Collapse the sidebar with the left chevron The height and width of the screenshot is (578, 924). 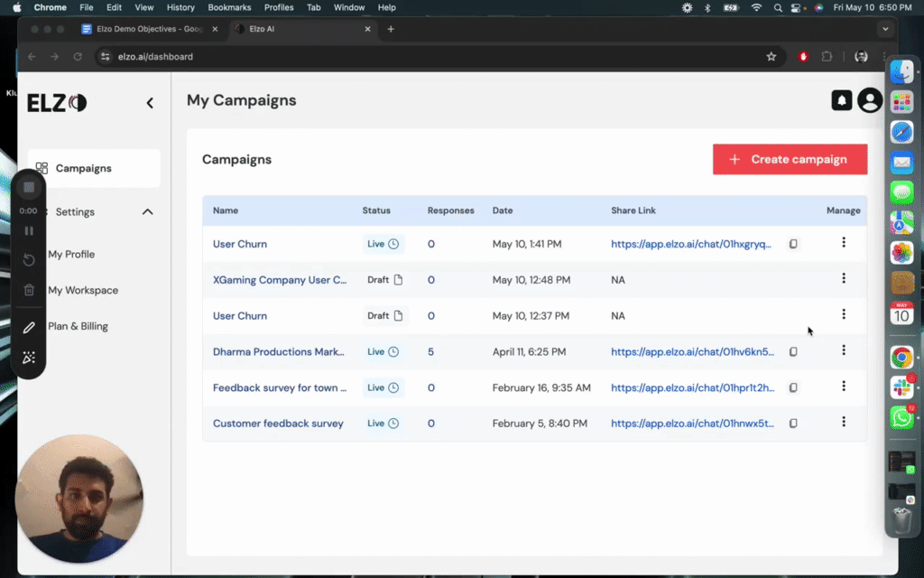[x=150, y=103]
